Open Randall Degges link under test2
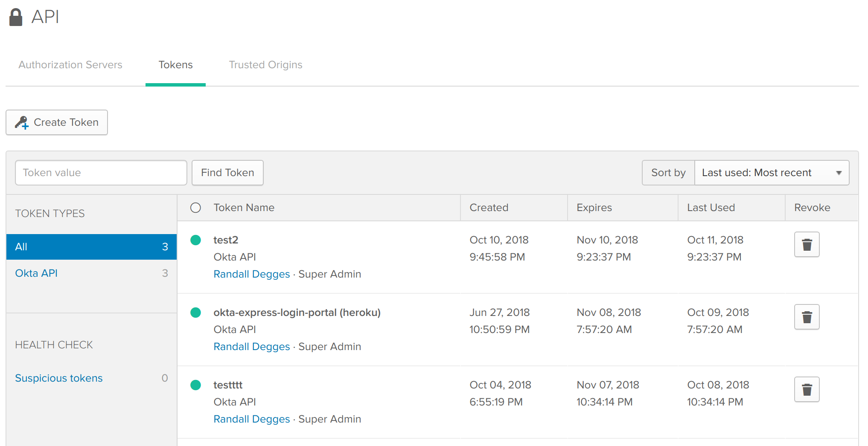Image resolution: width=868 pixels, height=446 pixels. (251, 274)
